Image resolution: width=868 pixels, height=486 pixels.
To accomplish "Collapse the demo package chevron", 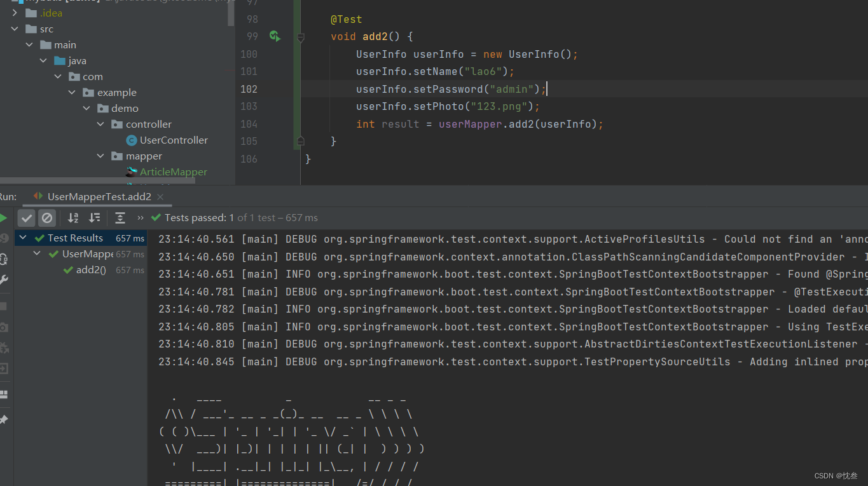I will tap(86, 108).
